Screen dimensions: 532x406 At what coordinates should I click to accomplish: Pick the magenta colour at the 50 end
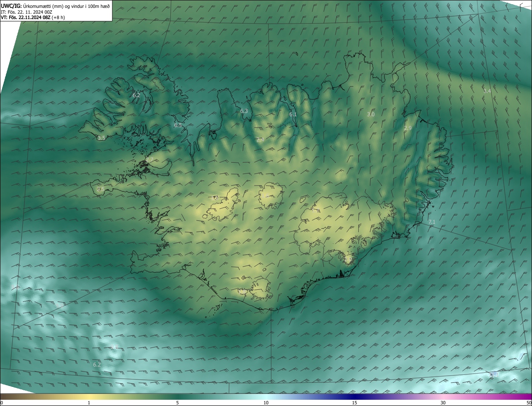click(x=529, y=396)
